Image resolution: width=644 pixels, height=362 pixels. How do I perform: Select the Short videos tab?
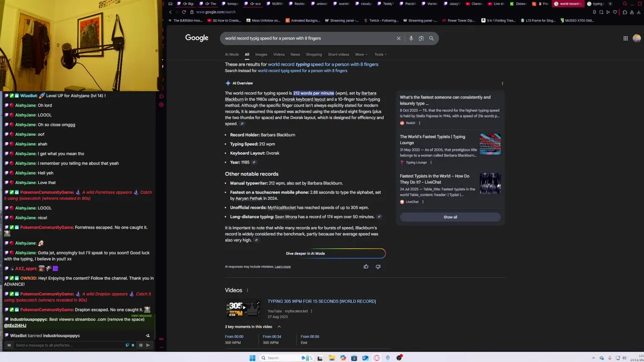tap(339, 54)
